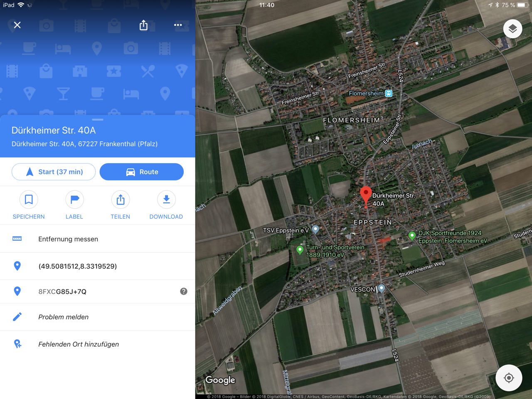Save place with Speichern bookmark icon
The height and width of the screenshot is (399, 532).
29,200
